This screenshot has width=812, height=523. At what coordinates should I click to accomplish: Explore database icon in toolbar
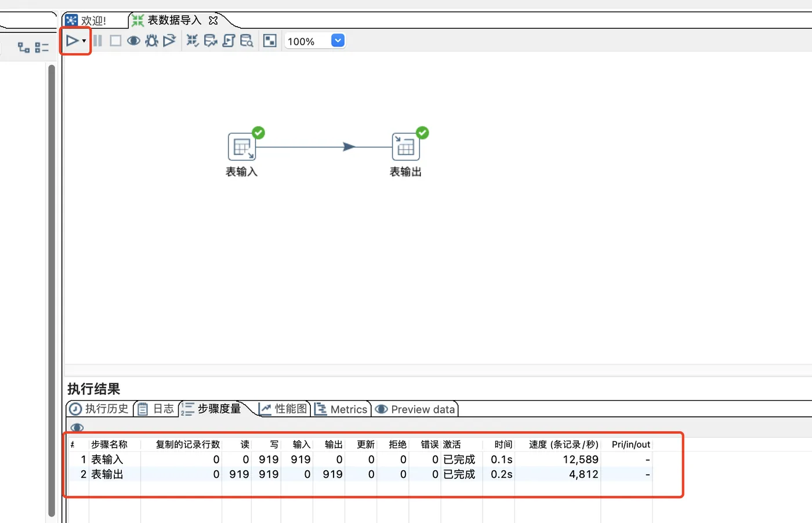click(246, 41)
